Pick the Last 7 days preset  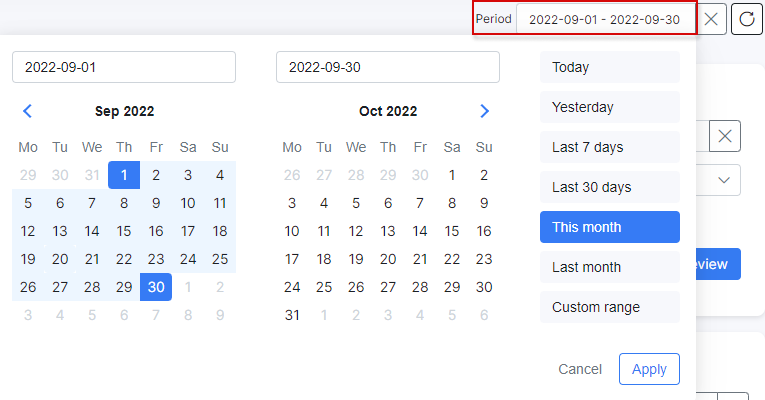coord(610,147)
